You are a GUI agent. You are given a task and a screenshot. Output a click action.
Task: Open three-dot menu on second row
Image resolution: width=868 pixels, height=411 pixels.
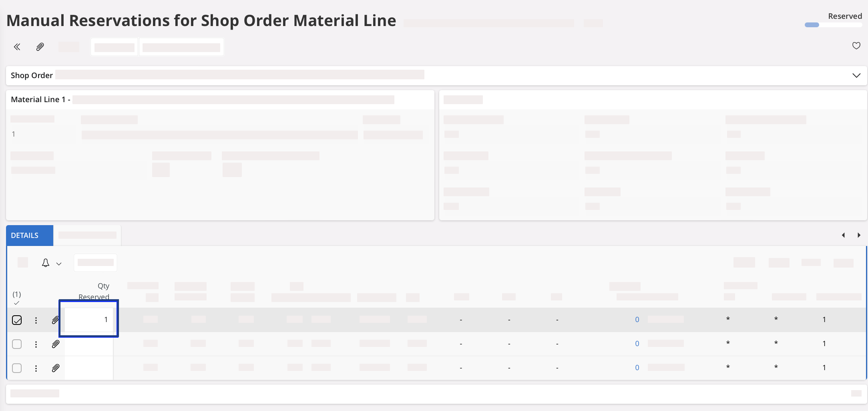[x=36, y=344]
